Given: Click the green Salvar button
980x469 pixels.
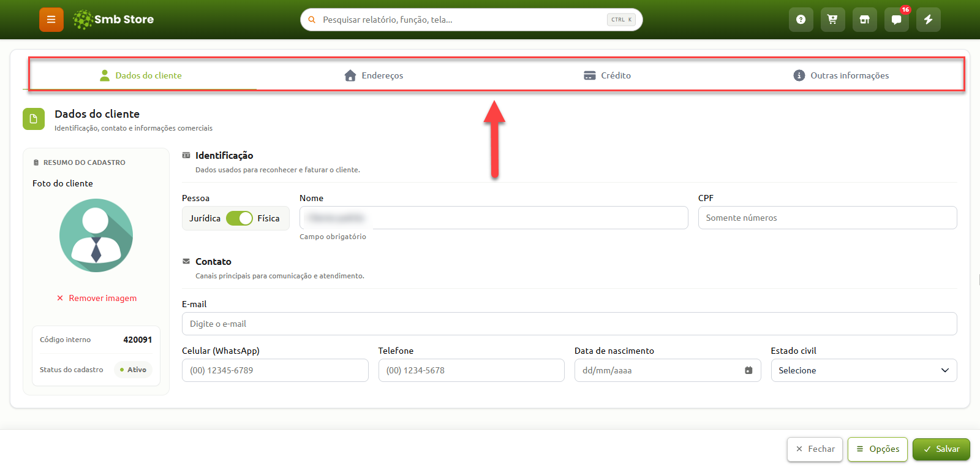Looking at the screenshot, I should [x=941, y=449].
